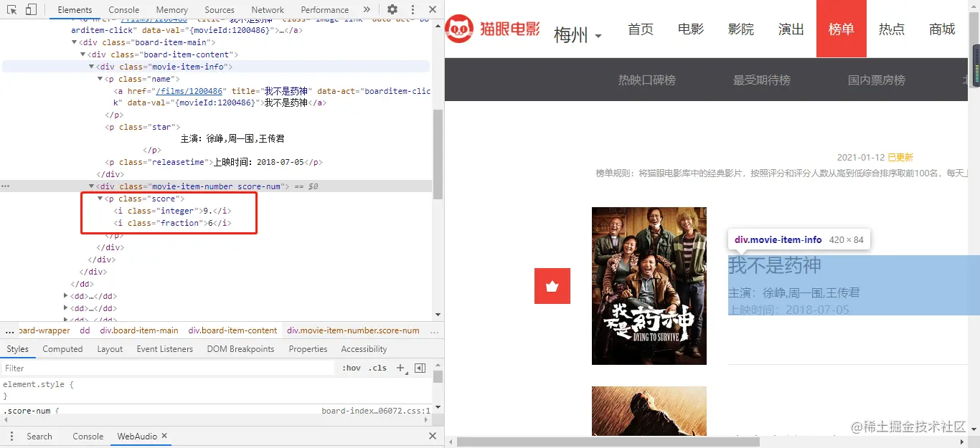Screen dimensions: 980x448
Task: Go to 电影 in site navigation
Action: (691, 29)
